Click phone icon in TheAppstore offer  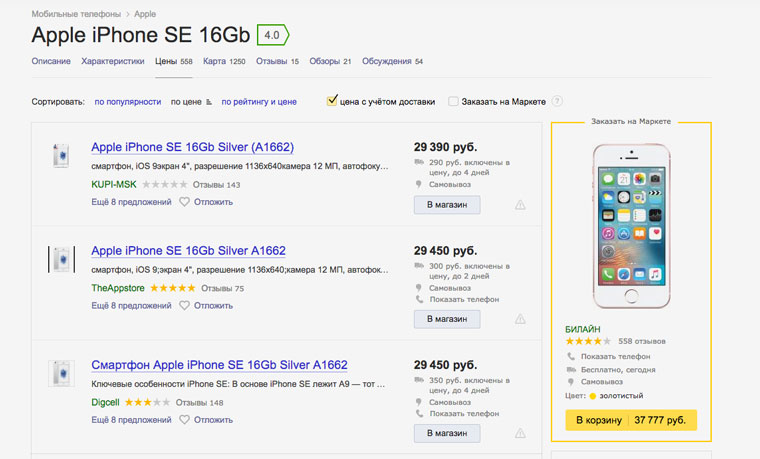(x=419, y=300)
